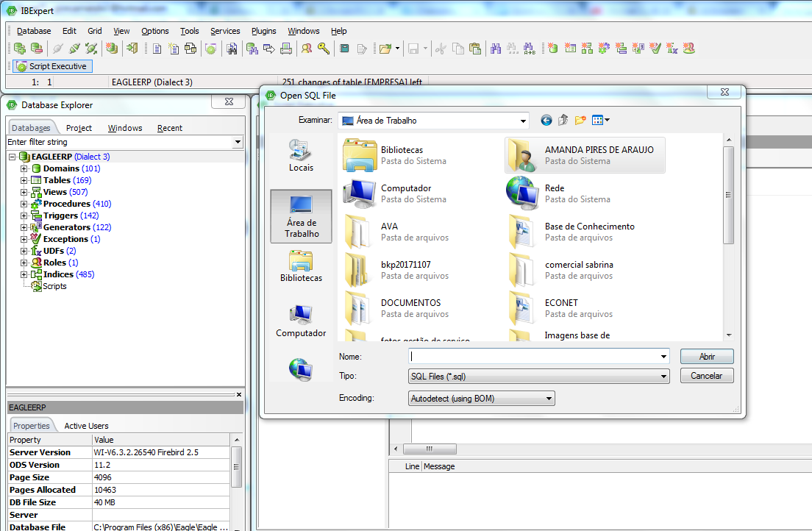The width and height of the screenshot is (812, 531).
Task: Select Computador in the dialog places bar
Action: [x=301, y=321]
